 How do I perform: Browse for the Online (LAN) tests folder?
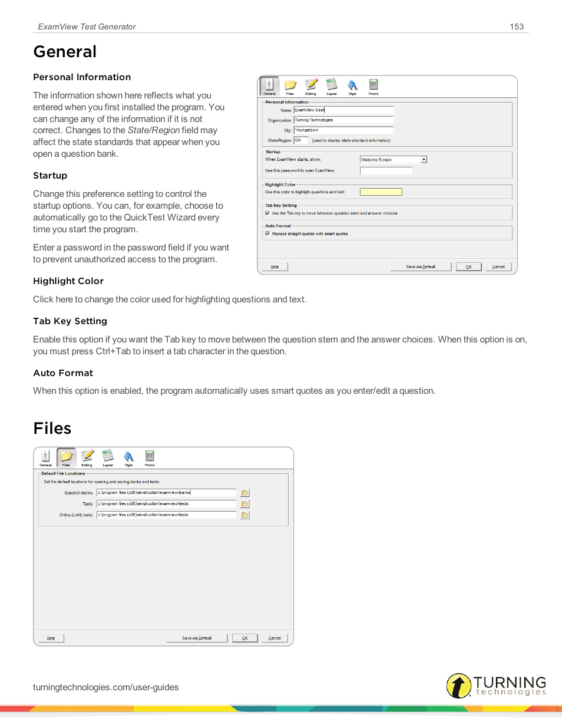(244, 515)
